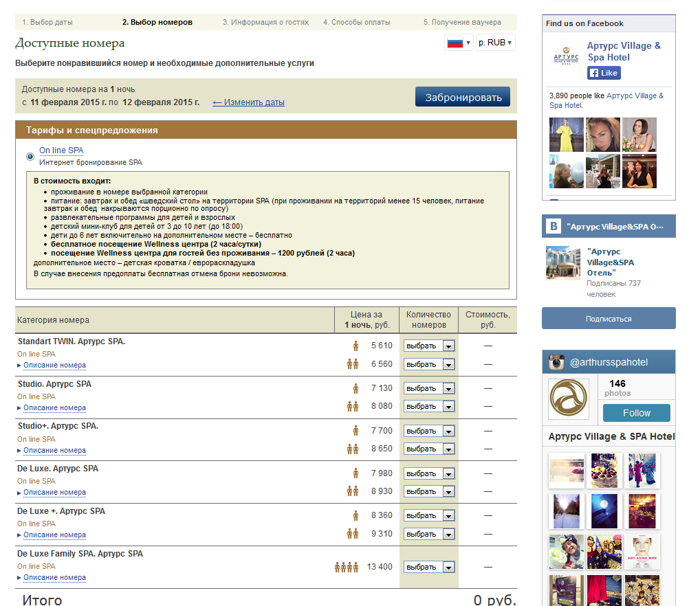
Task: Open the On line SPA tariff link
Action: tap(61, 150)
